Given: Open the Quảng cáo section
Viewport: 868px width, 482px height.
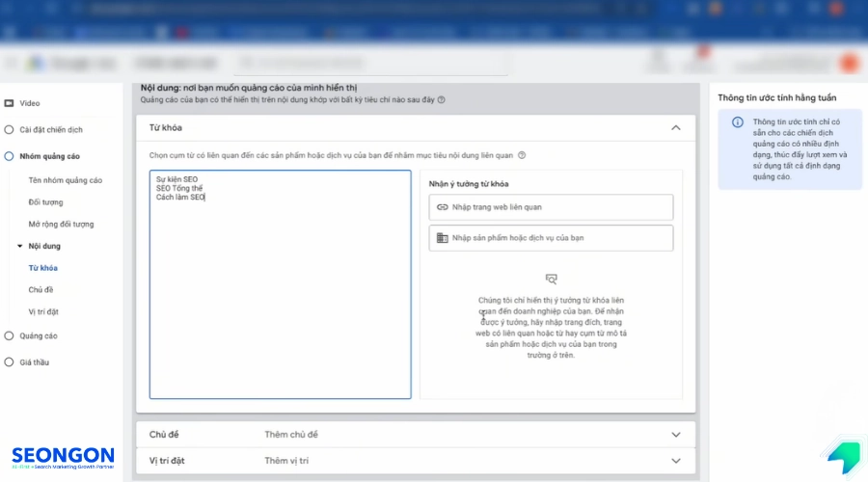Looking at the screenshot, I should pyautogui.click(x=39, y=335).
